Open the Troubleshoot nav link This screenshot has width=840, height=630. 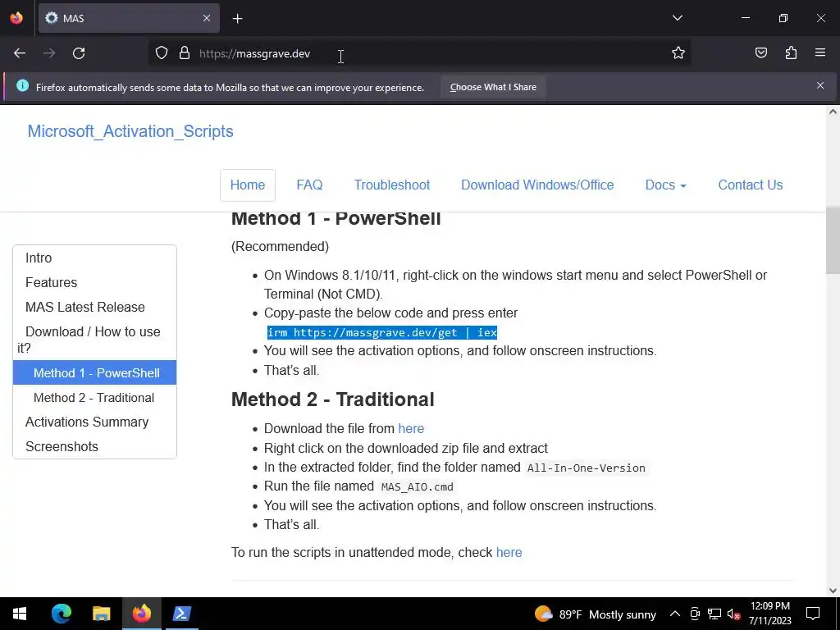click(391, 185)
